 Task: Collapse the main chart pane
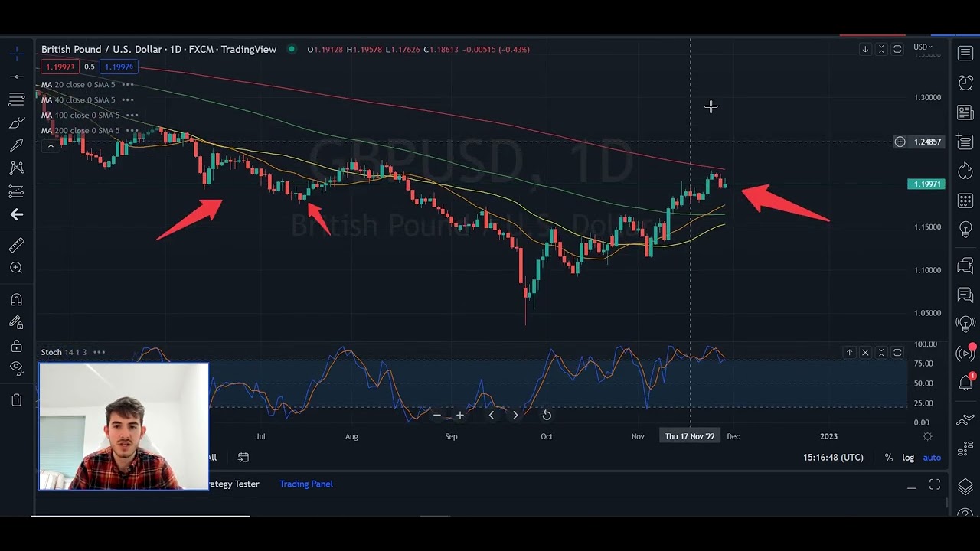(x=881, y=49)
